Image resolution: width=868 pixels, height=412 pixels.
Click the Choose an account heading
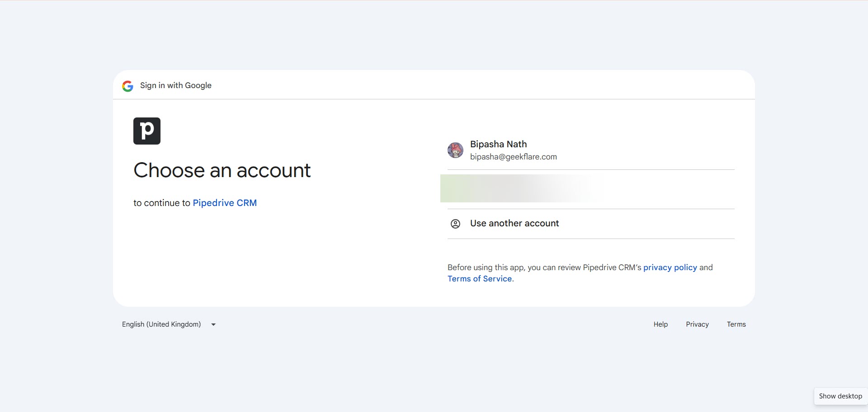(222, 170)
